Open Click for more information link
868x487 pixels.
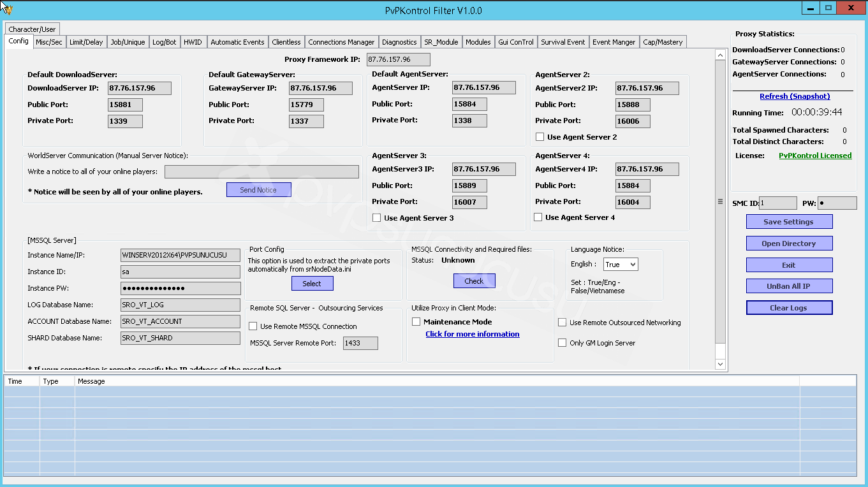473,334
